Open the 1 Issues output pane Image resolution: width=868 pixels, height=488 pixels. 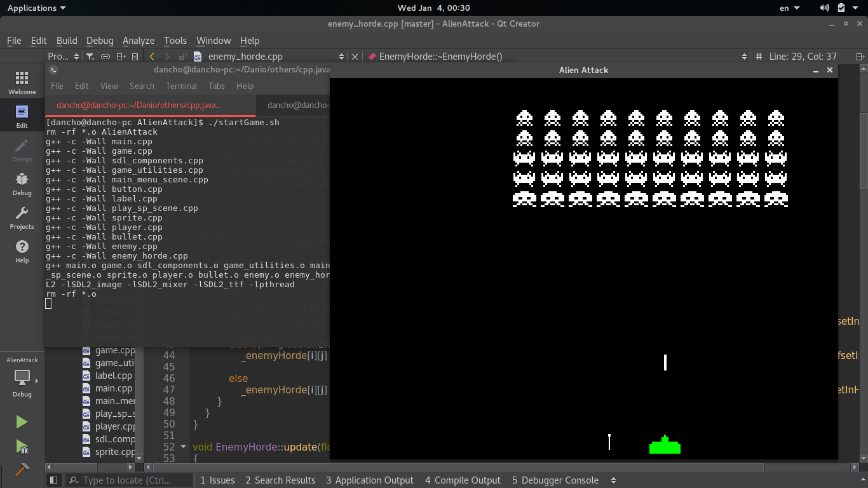[217, 480]
